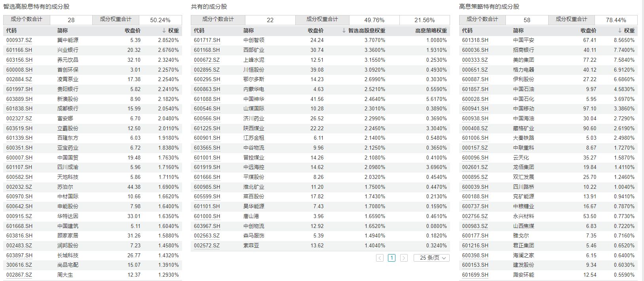The height and width of the screenshot is (281, 644).
Task: Open stock code link 601318.SH
Action: pos(475,40)
